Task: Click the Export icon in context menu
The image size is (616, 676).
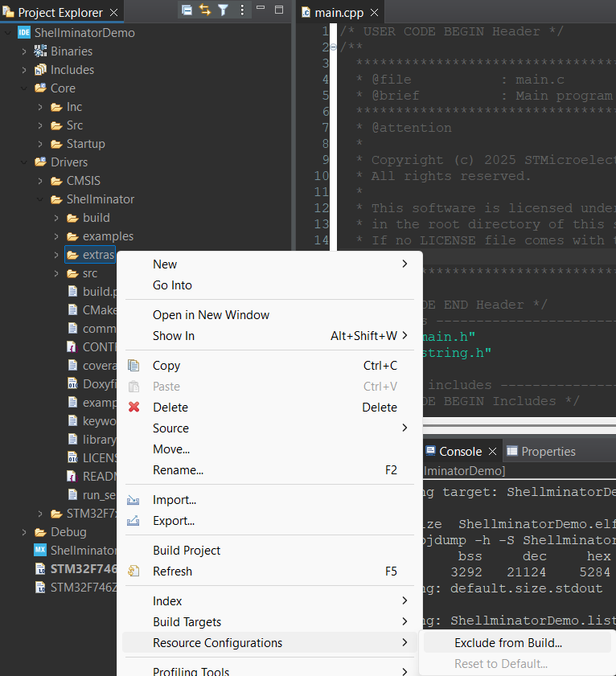Action: click(133, 521)
